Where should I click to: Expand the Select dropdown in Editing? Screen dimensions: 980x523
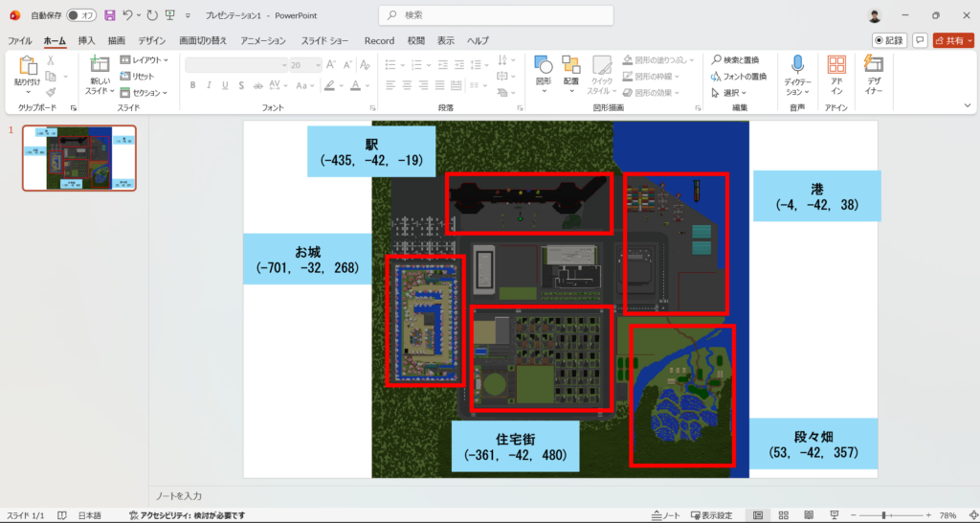(x=729, y=93)
